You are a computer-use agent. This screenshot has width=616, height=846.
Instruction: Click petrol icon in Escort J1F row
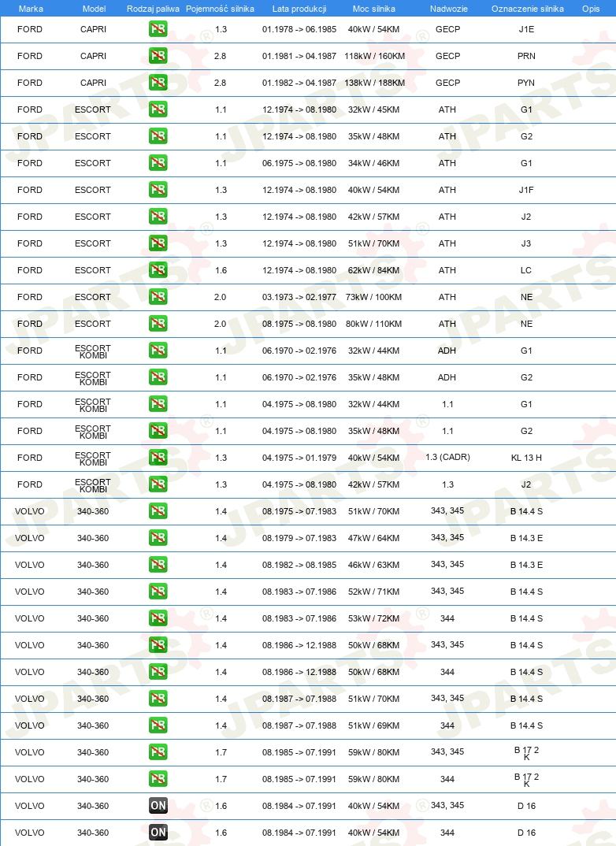click(x=158, y=190)
